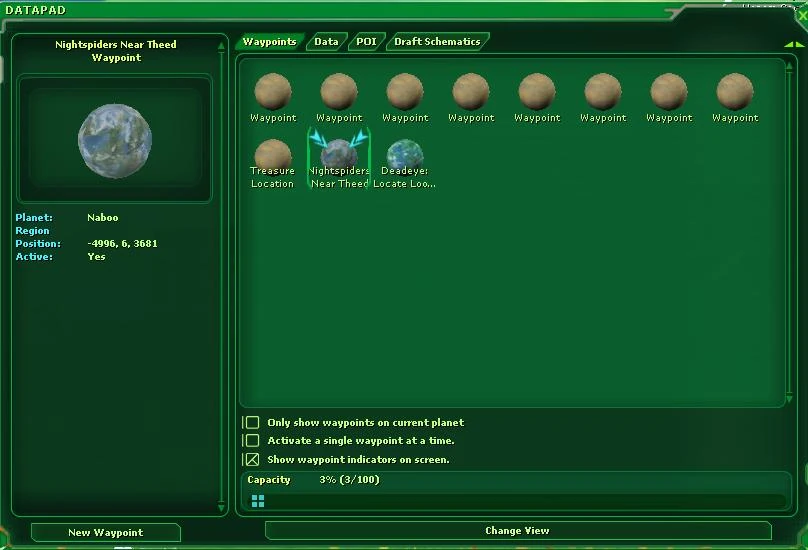This screenshot has width=808, height=550.
Task: Open the Data tab
Action: click(x=327, y=42)
